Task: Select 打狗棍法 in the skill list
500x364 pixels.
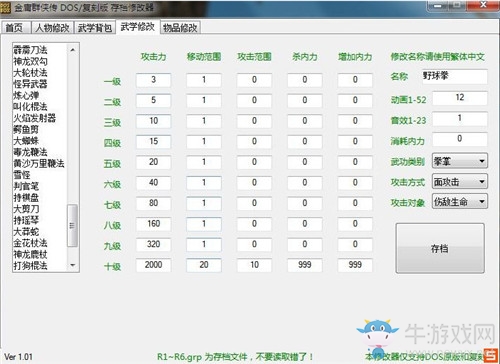Action: point(30,266)
